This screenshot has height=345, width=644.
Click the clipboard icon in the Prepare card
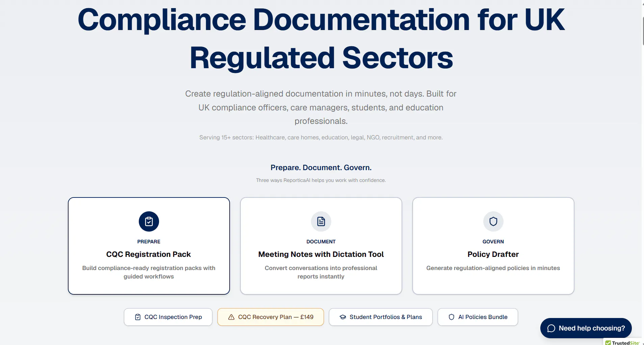pos(149,221)
